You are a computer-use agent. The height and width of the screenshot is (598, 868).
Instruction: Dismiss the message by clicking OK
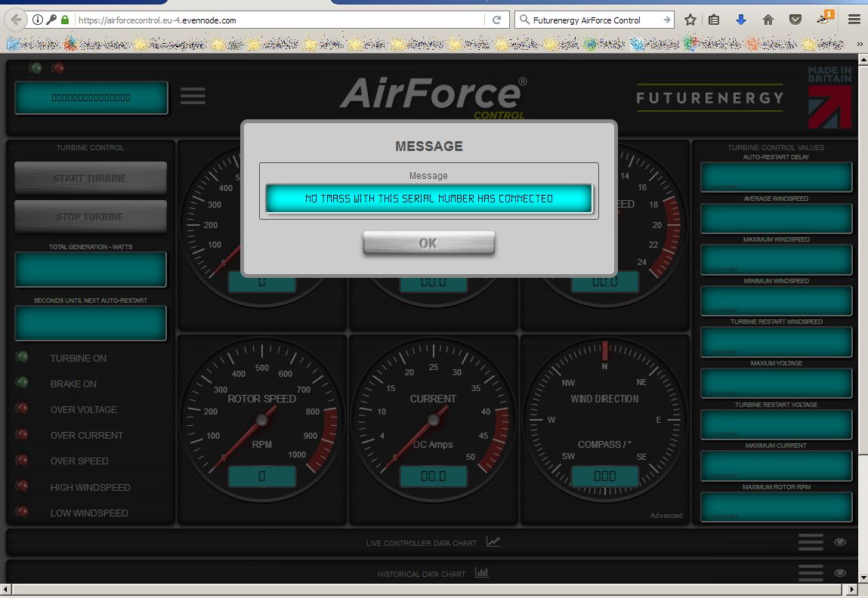click(x=428, y=243)
